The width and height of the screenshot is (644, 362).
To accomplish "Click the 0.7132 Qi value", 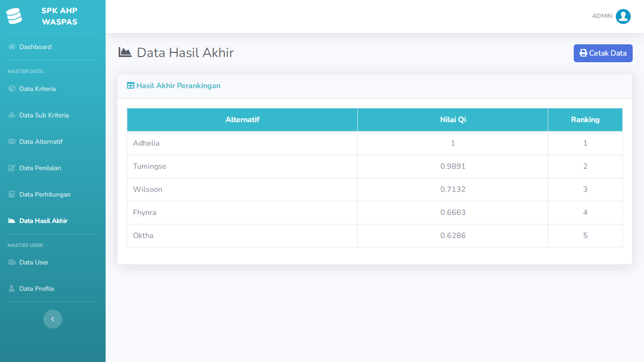I will point(453,189).
